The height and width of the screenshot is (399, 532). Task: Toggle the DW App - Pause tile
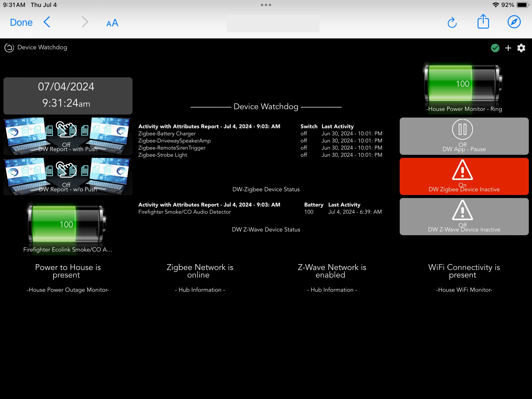pos(464,136)
